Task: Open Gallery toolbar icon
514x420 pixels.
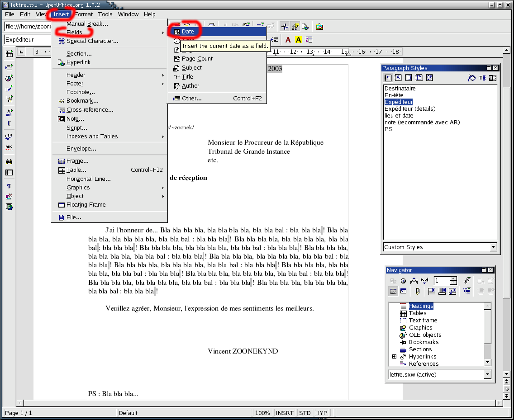Action: (x=319, y=27)
